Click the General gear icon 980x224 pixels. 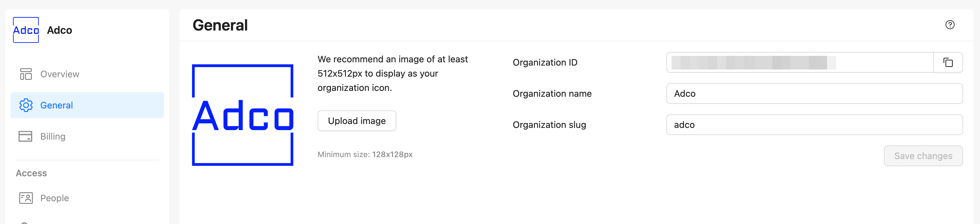coord(26,105)
